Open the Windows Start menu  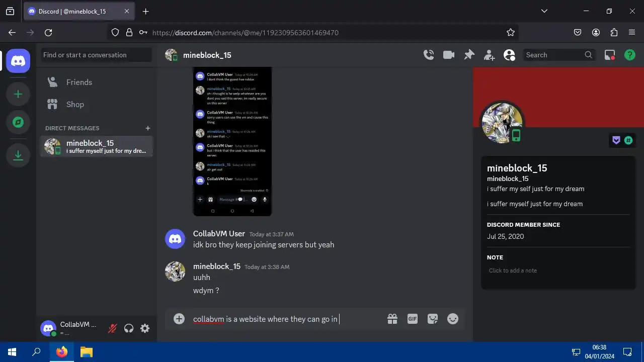tap(12, 352)
